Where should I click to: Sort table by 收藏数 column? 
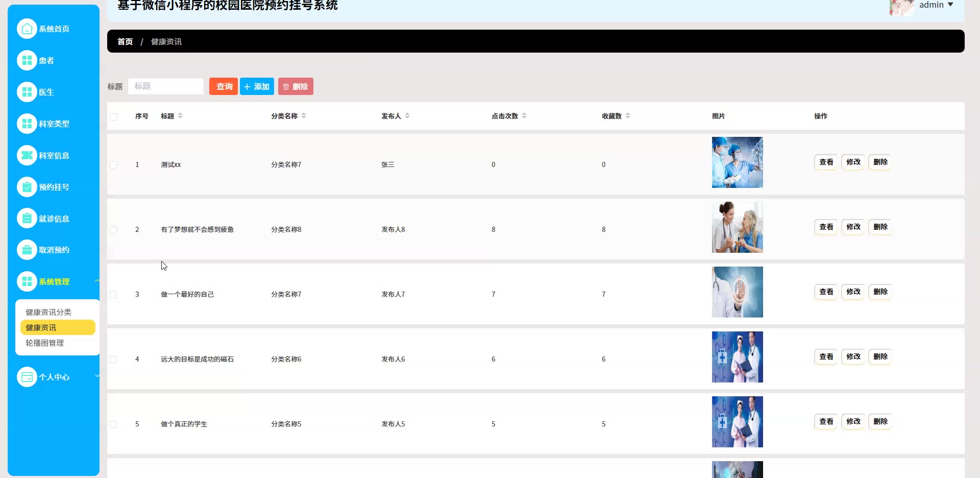tap(628, 116)
